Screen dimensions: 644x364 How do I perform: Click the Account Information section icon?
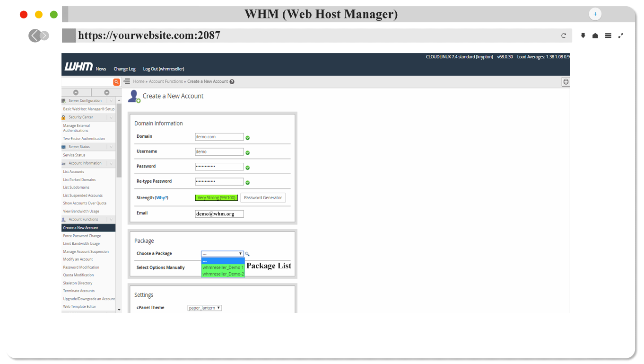[x=63, y=163]
